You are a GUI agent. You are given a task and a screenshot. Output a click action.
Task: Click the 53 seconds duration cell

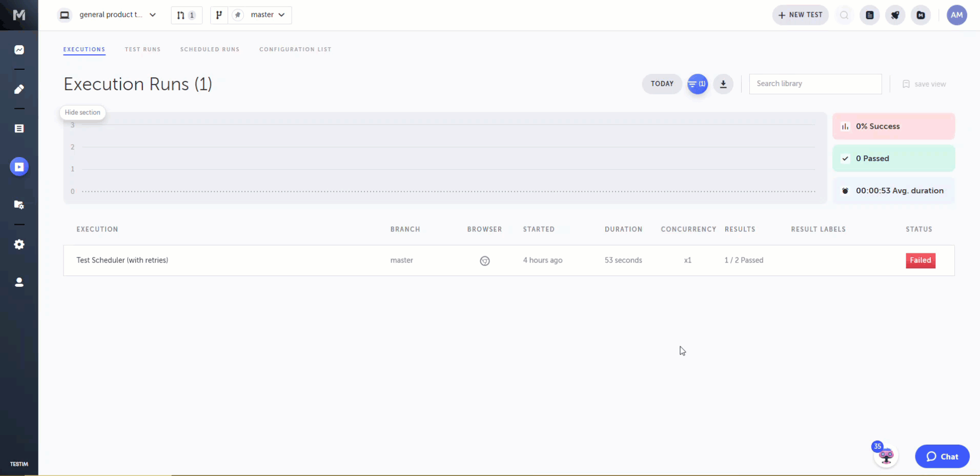(623, 260)
